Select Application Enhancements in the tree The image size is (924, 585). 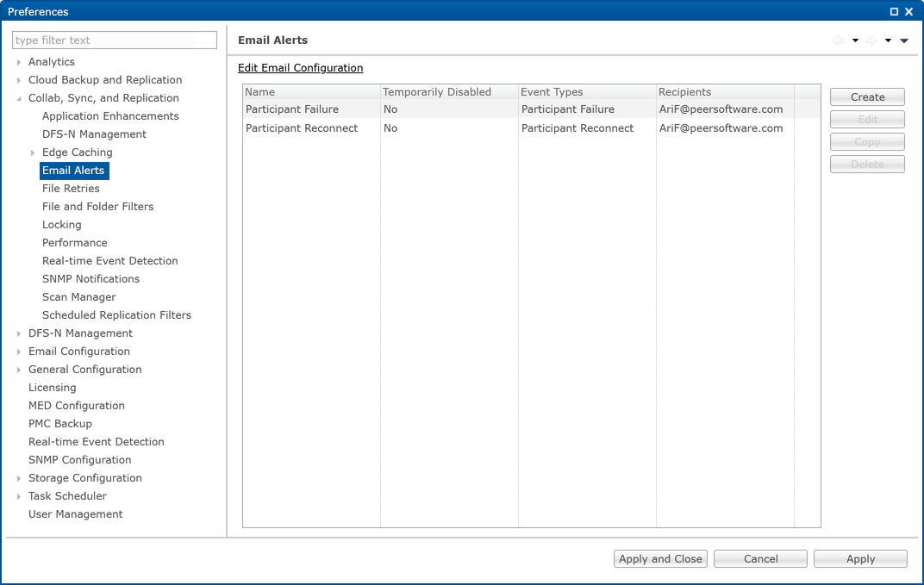(x=110, y=116)
